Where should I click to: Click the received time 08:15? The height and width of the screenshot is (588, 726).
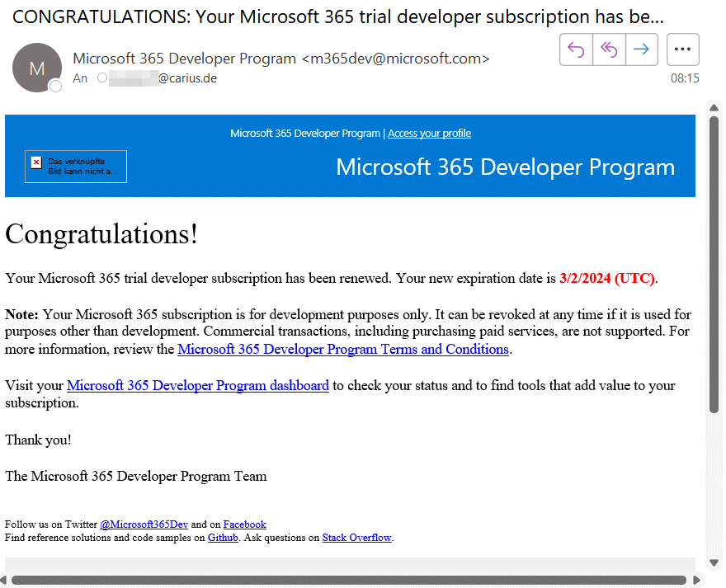(685, 78)
